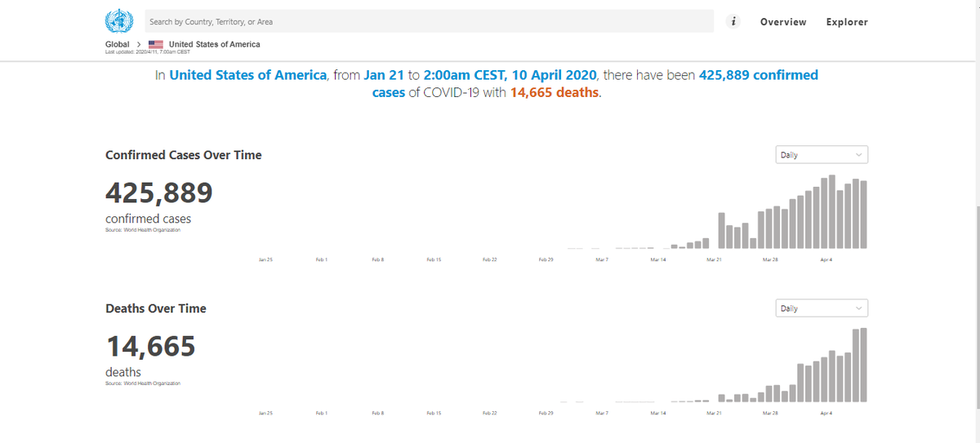
Task: Click the '14,665 deaths' text in summary
Action: coord(555,92)
